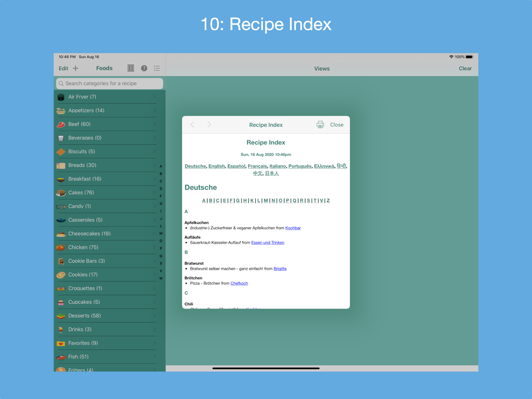Expand the Croquettes (1) chevron
This screenshot has height=399, width=532.
(154, 288)
